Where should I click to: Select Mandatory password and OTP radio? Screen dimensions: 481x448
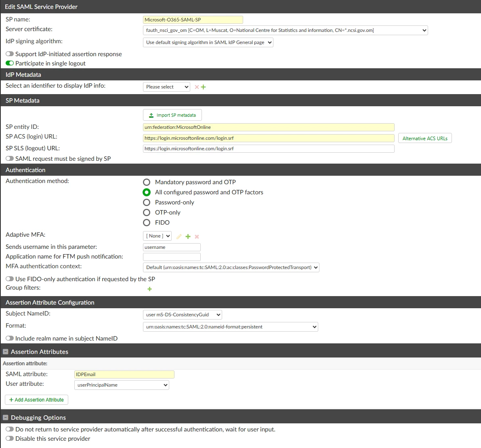pos(147,182)
